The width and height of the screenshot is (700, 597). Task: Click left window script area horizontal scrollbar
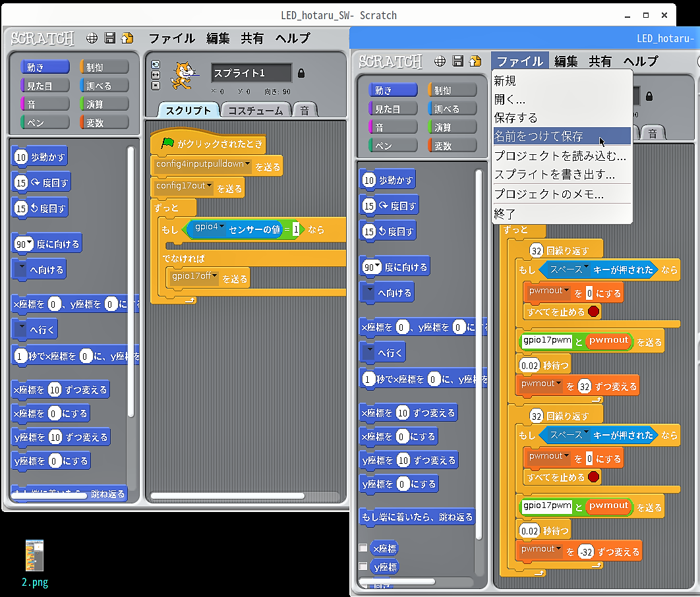pos(227,496)
